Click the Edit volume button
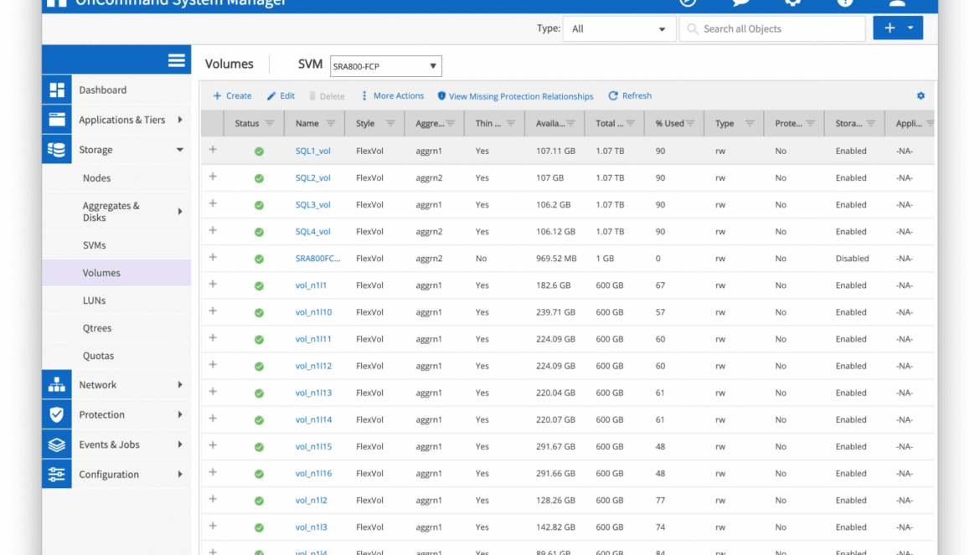 point(281,95)
